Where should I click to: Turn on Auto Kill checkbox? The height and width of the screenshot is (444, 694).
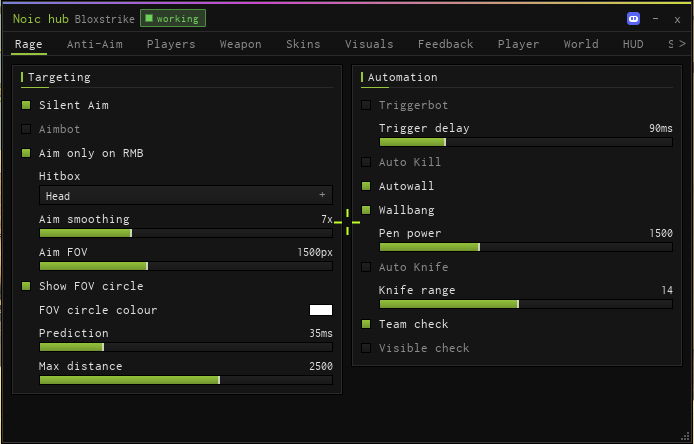tap(366, 162)
